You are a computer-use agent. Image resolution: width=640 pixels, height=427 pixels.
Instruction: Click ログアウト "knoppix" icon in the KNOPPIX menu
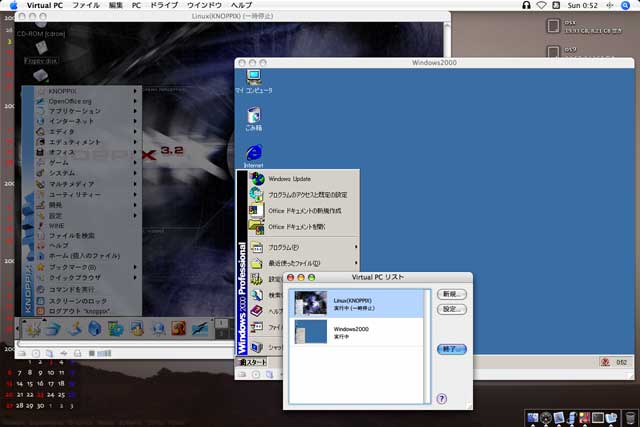click(x=40, y=311)
